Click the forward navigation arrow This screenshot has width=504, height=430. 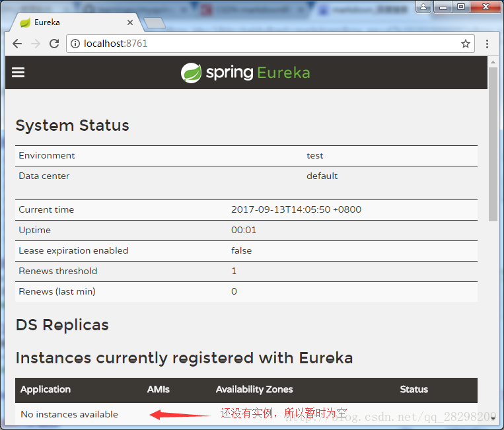click(36, 44)
